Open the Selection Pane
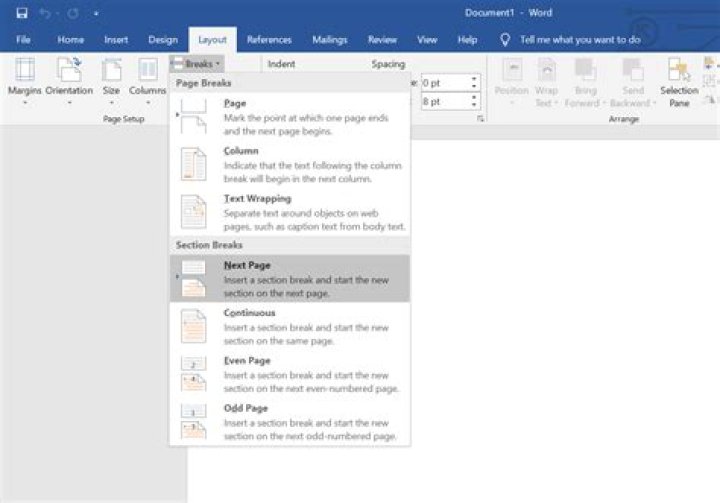 pos(679,83)
